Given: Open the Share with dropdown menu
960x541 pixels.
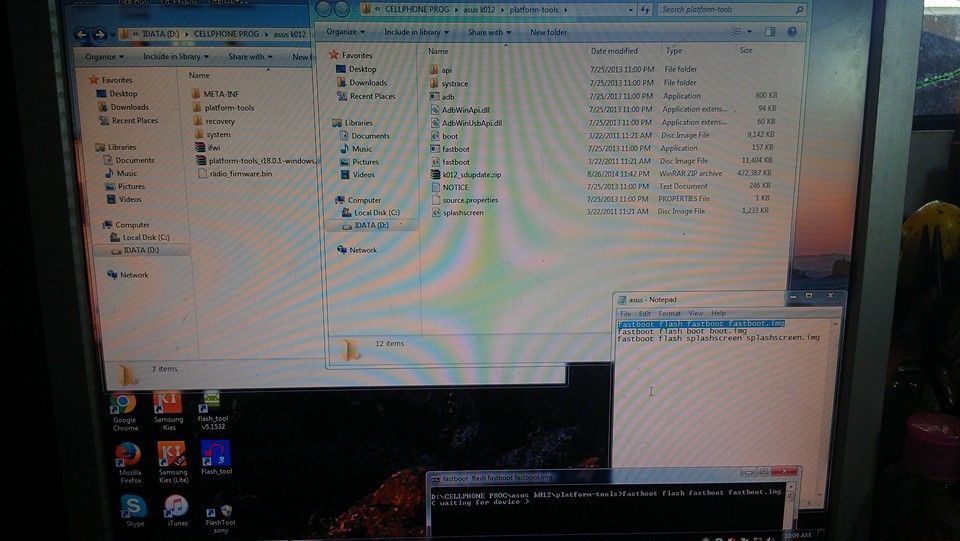Looking at the screenshot, I should point(488,32).
